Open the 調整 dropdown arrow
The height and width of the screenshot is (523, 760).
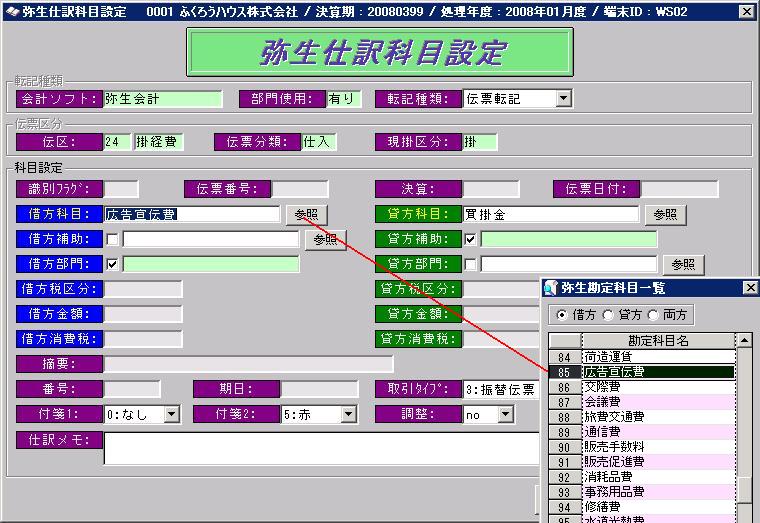[x=506, y=414]
